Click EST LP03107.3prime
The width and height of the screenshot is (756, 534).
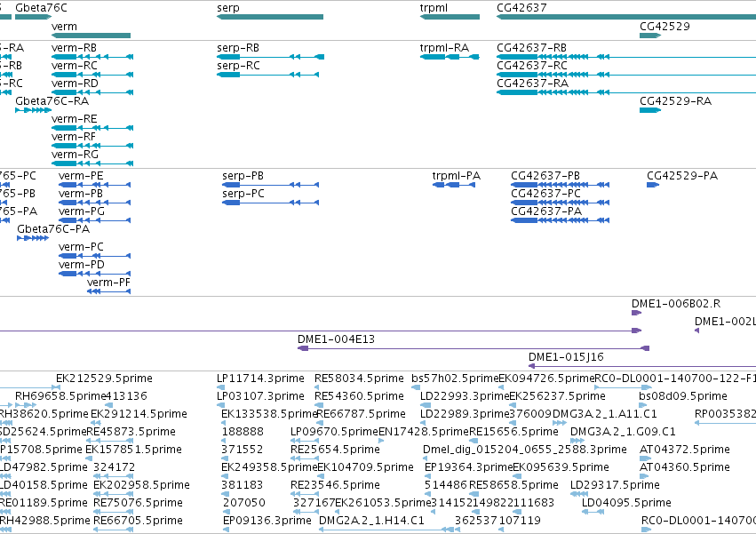(260, 396)
